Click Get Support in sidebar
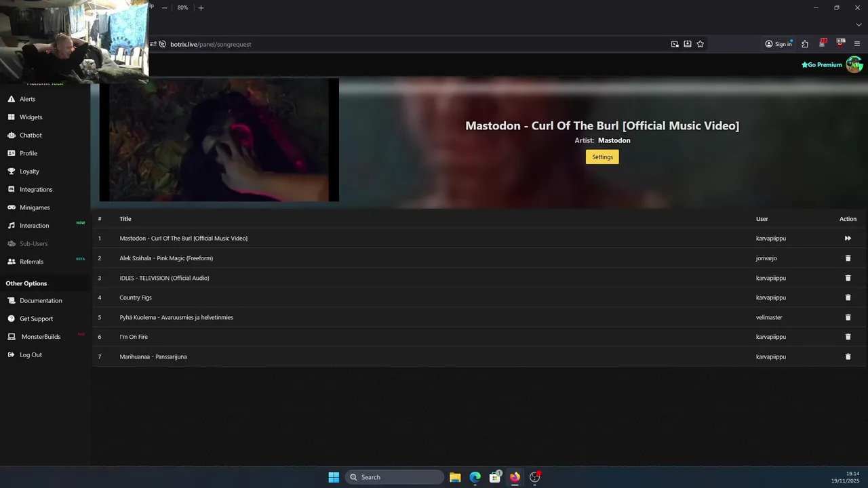Image resolution: width=868 pixels, height=488 pixels. pyautogui.click(x=36, y=319)
